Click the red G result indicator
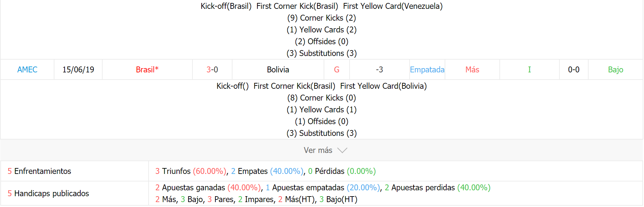The width and height of the screenshot is (644, 207). point(337,70)
